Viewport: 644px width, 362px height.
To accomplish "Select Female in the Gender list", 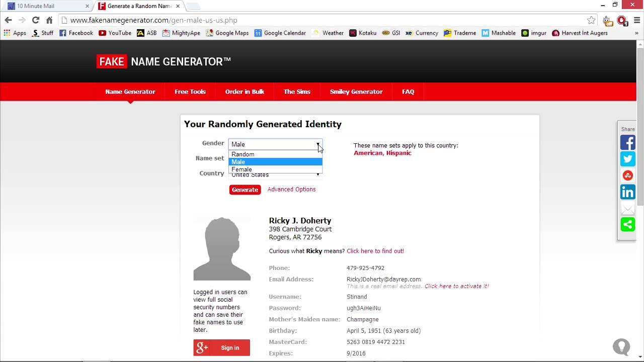I will pos(275,169).
